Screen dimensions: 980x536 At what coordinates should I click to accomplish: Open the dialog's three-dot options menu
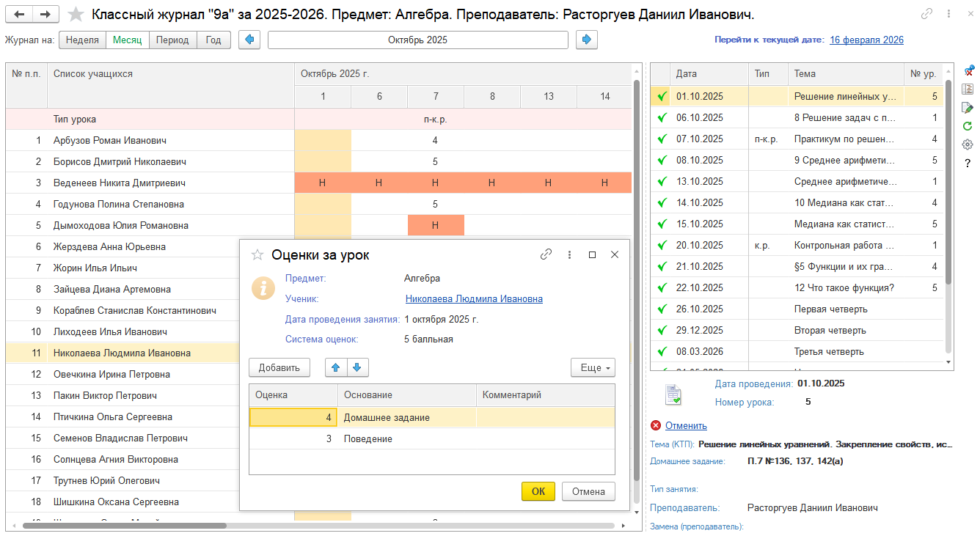point(569,255)
